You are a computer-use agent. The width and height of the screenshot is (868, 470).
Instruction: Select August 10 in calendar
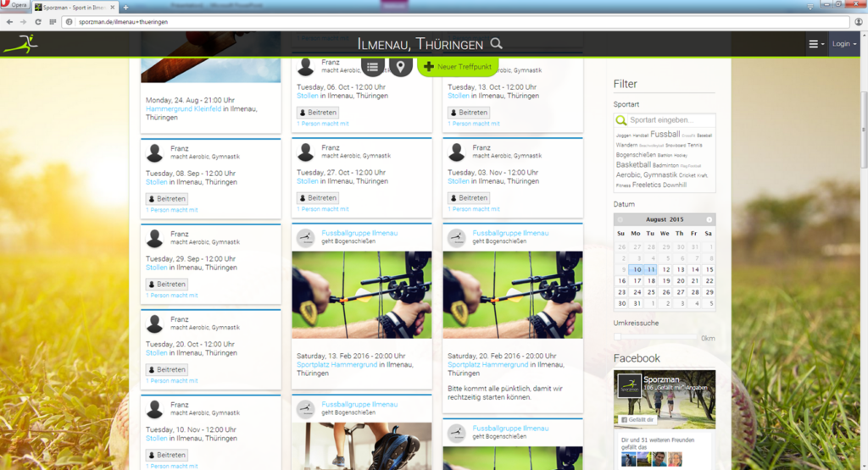pos(637,269)
